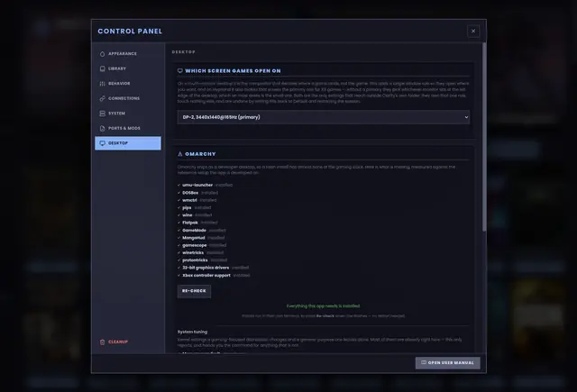Click the Xbox controller support entry

tap(214, 275)
